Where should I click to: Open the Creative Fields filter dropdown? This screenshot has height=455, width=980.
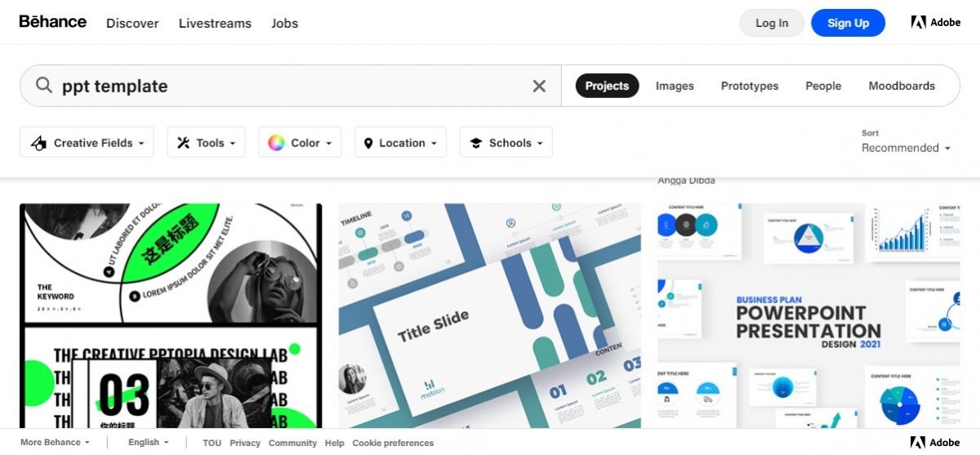tap(87, 143)
